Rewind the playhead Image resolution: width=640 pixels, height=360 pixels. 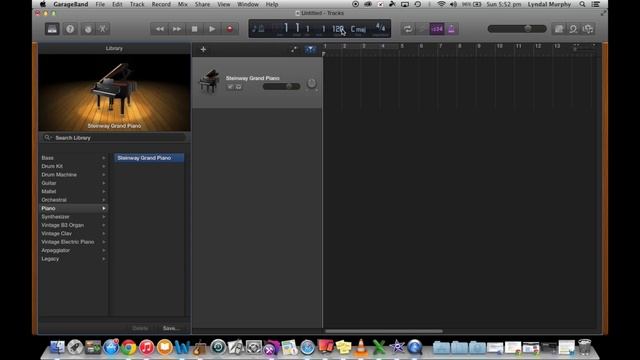159,29
